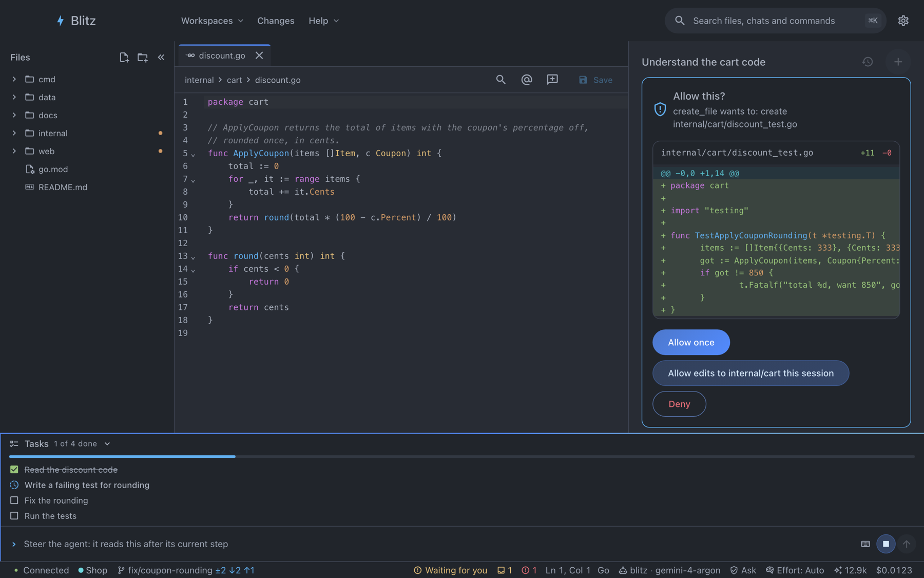Click Allow edits to internal/cart this session

click(x=750, y=373)
